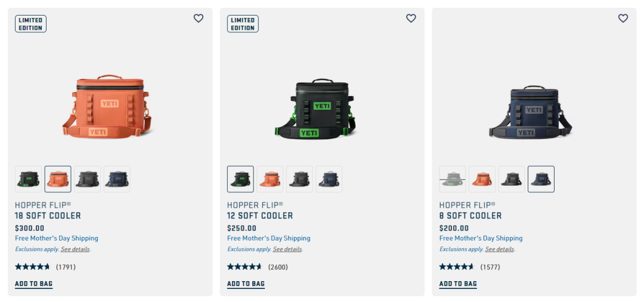Image resolution: width=644 pixels, height=302 pixels.
Task: Pick navy swatch on Hopper Flip 12
Action: pyautogui.click(x=329, y=179)
